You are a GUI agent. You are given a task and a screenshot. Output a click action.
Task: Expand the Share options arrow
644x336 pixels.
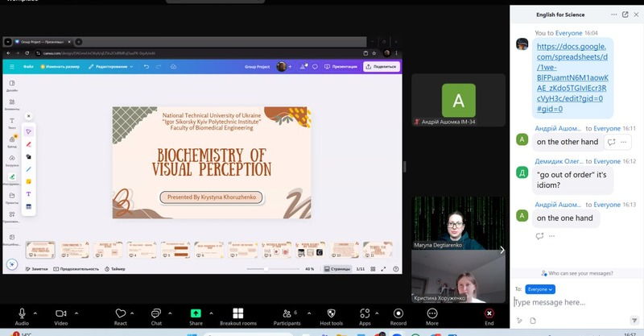tap(211, 313)
